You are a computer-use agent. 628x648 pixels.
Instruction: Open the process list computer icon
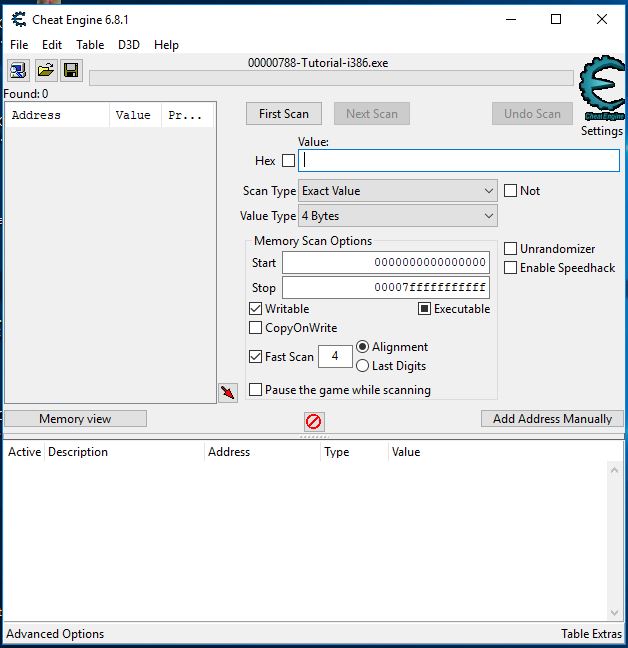click(18, 70)
